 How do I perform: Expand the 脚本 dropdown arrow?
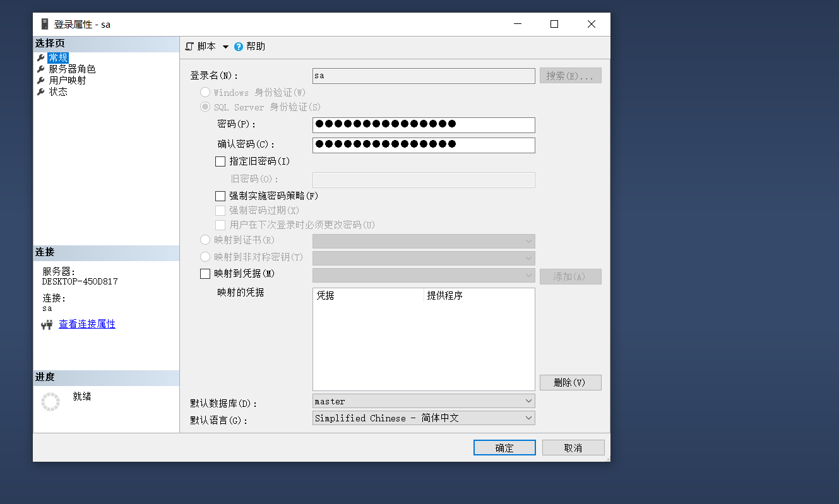tap(225, 46)
